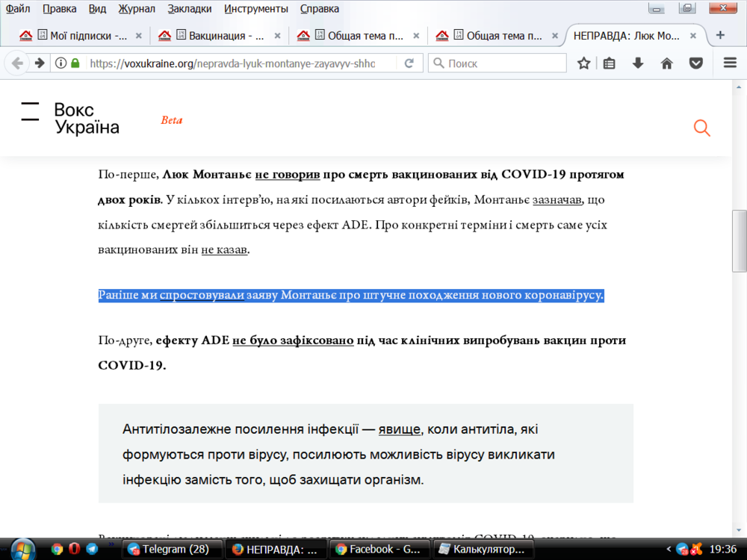Click the Downloads arrow icon
Viewport: 747px width, 560px height.
[x=636, y=63]
